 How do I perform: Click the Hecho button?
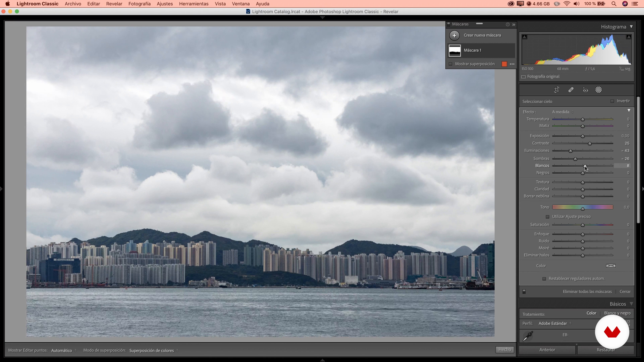pos(504,349)
